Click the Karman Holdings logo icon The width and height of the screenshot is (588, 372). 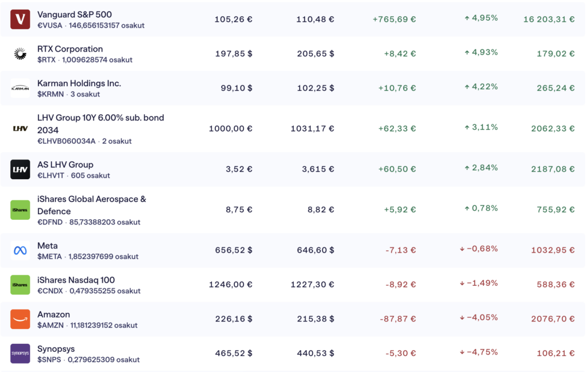tap(20, 88)
